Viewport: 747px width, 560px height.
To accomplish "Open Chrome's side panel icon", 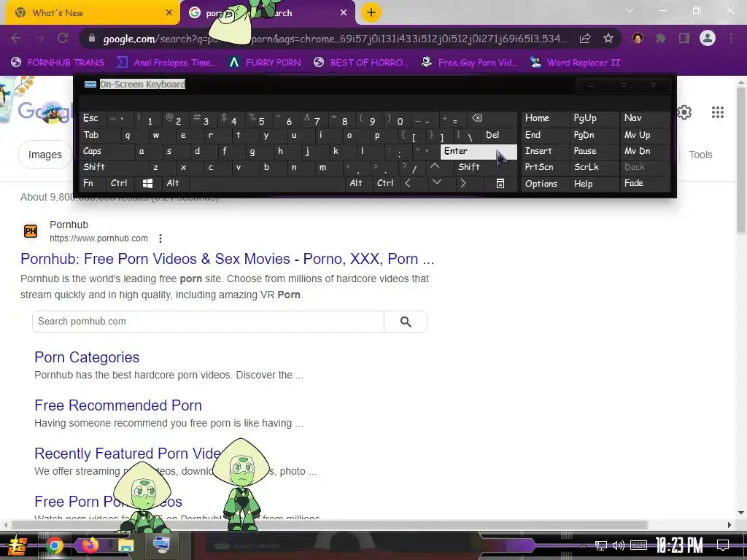I will (684, 39).
